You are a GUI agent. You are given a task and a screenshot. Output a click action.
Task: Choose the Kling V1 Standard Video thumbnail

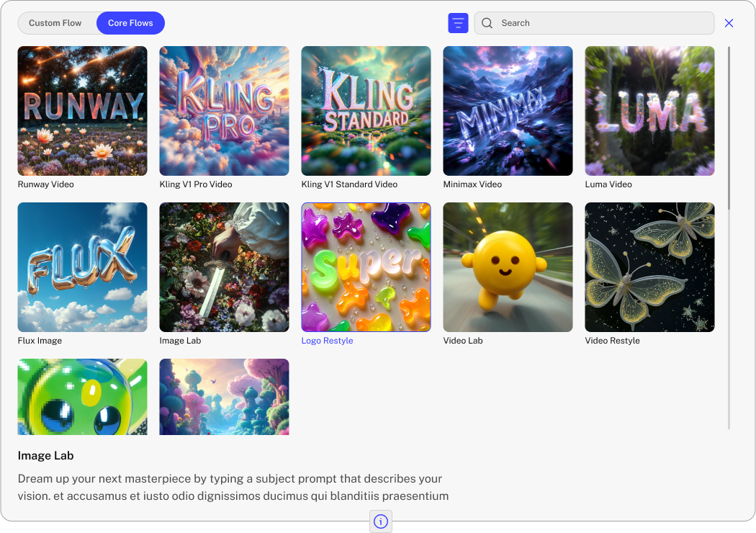(x=366, y=111)
